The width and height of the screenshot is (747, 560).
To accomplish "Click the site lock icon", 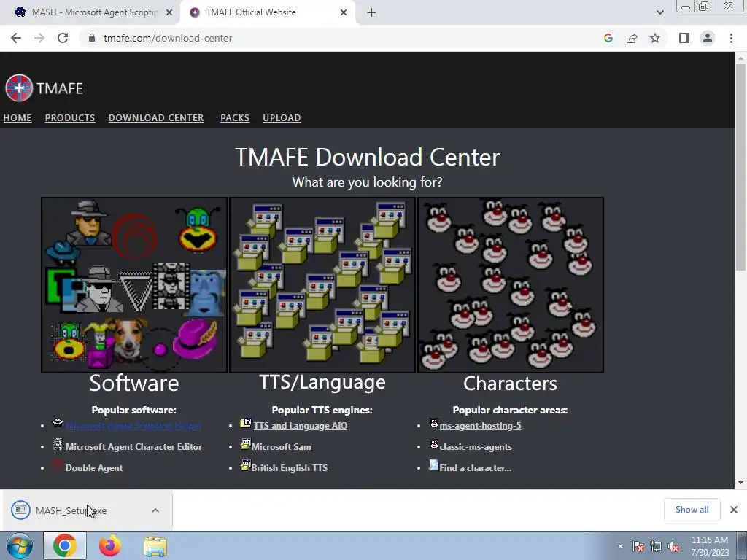I will click(x=92, y=38).
